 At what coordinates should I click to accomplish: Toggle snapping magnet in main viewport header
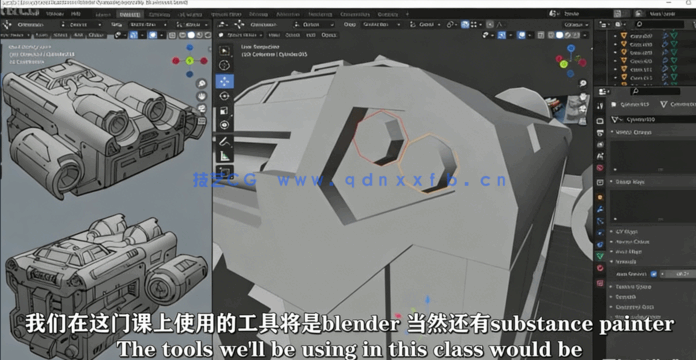tap(465, 24)
